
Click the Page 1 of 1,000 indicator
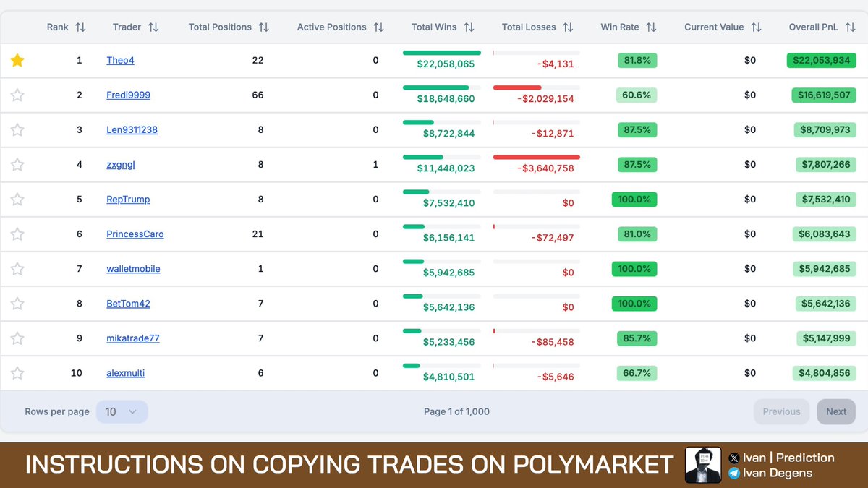[x=456, y=411]
